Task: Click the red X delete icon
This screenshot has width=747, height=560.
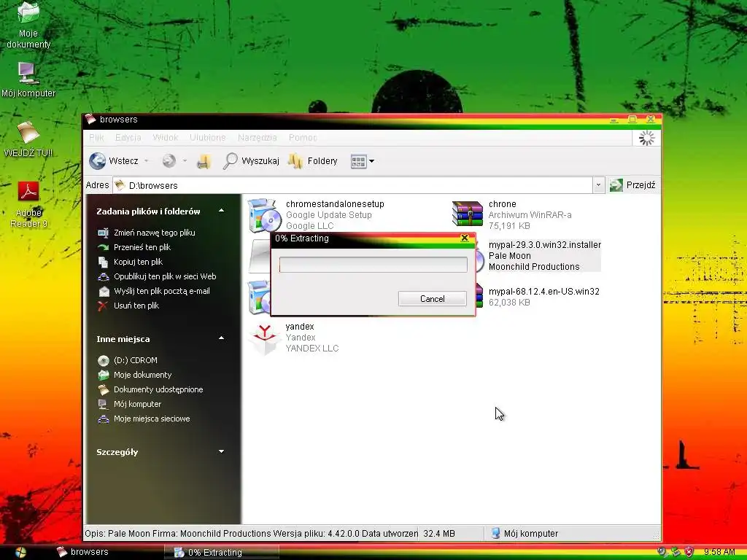Action: coord(103,306)
